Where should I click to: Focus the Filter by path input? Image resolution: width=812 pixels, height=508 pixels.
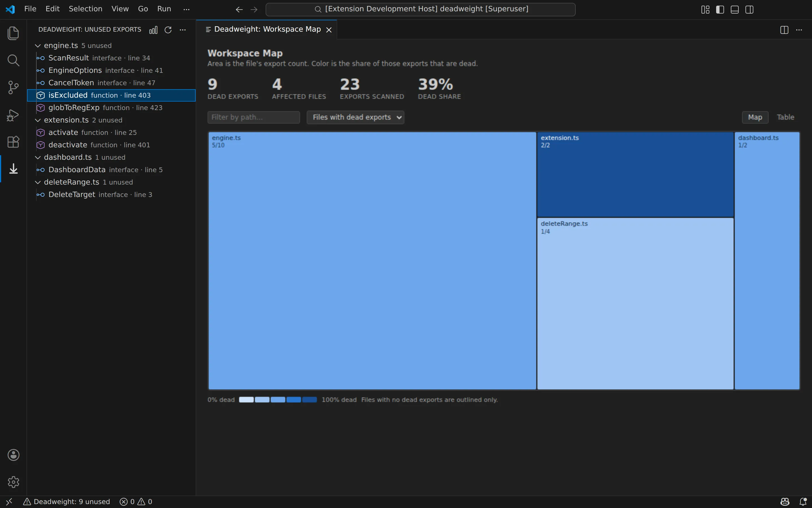click(254, 117)
